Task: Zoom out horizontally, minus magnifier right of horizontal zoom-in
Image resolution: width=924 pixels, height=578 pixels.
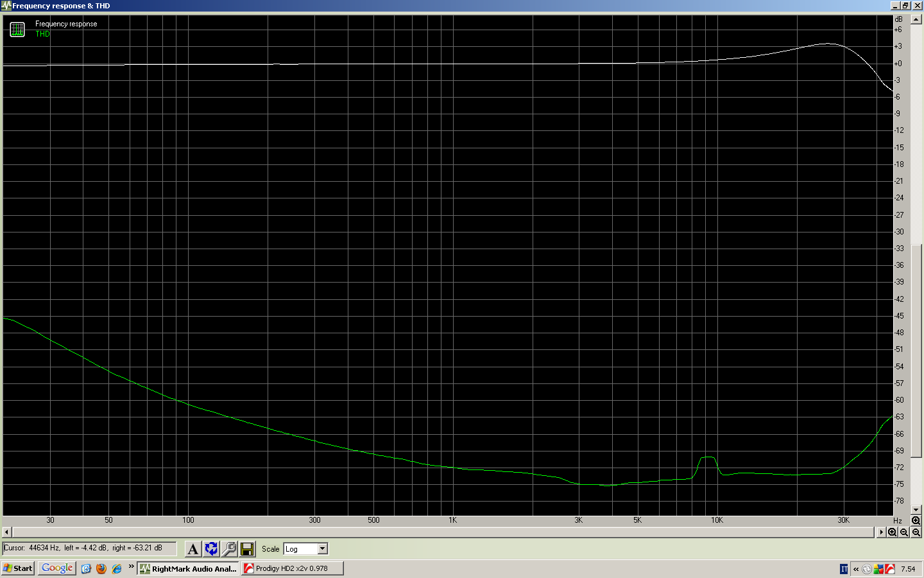Action: [904, 532]
